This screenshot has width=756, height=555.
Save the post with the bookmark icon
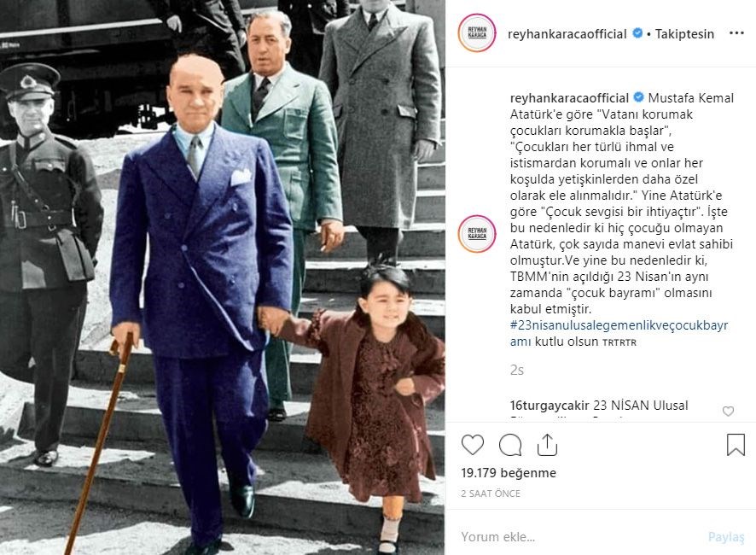click(736, 445)
